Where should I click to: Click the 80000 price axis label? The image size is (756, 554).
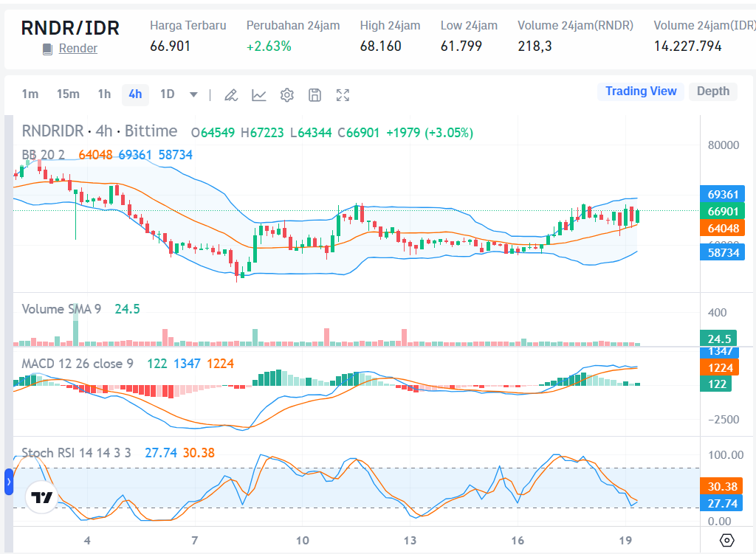[x=724, y=145]
